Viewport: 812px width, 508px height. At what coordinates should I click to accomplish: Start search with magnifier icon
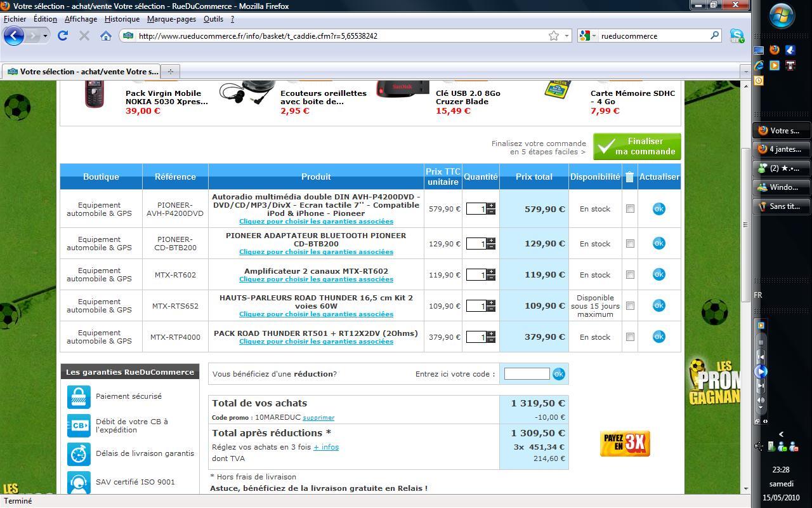point(714,36)
